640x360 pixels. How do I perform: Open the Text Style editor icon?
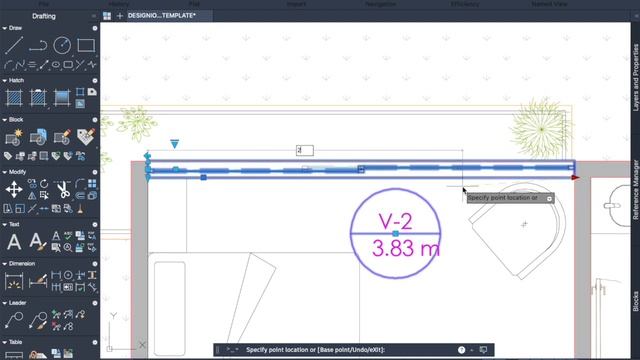[x=38, y=242]
